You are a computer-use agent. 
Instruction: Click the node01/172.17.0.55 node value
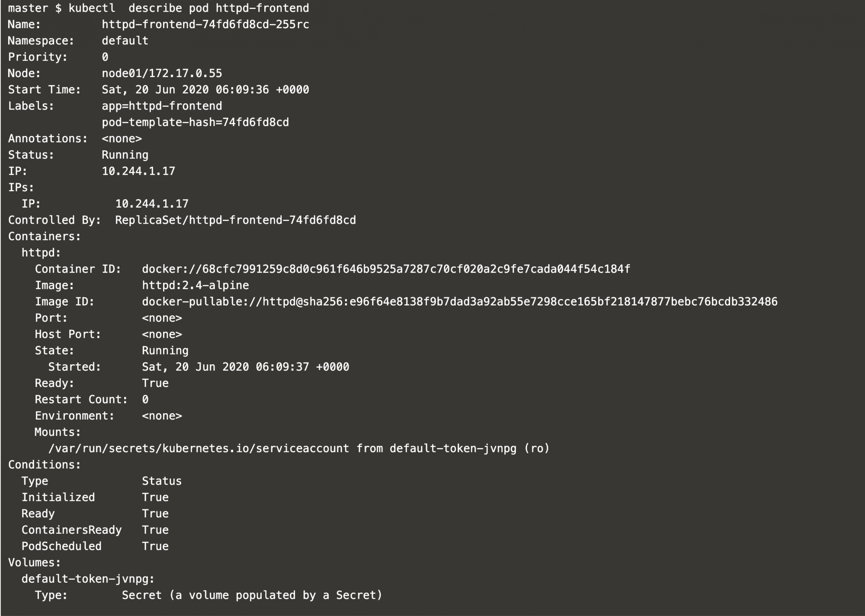pyautogui.click(x=162, y=74)
